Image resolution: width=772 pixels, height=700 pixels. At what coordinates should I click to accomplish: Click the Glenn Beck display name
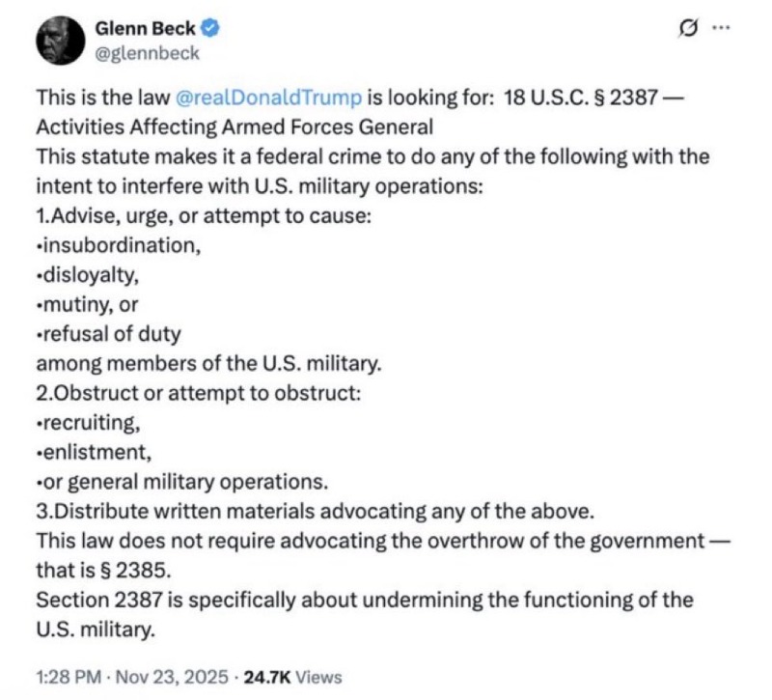pos(146,28)
